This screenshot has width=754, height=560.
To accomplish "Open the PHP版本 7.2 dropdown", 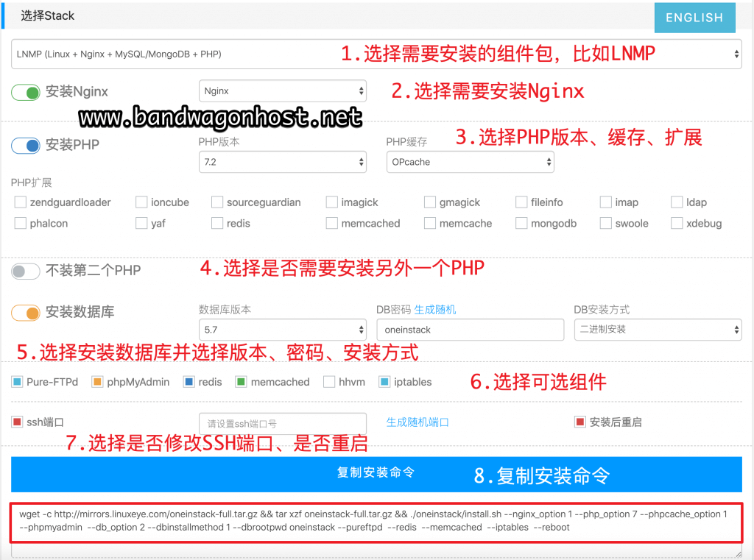I will coord(282,162).
